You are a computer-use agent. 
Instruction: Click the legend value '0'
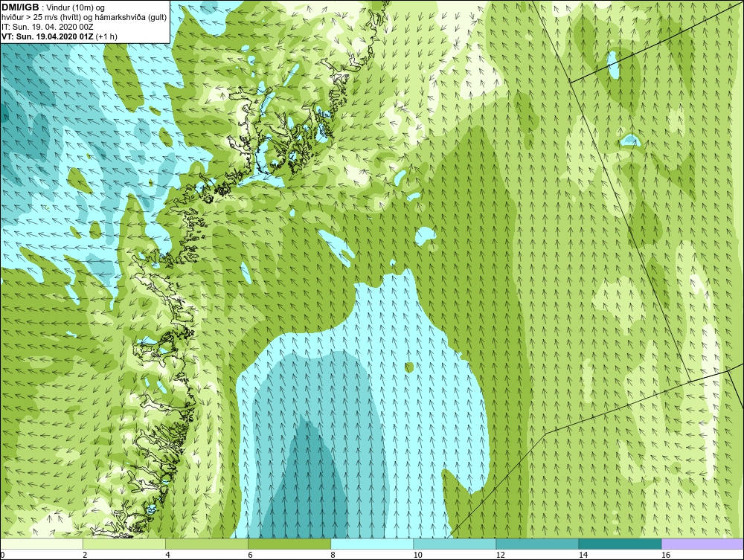pos(2,555)
